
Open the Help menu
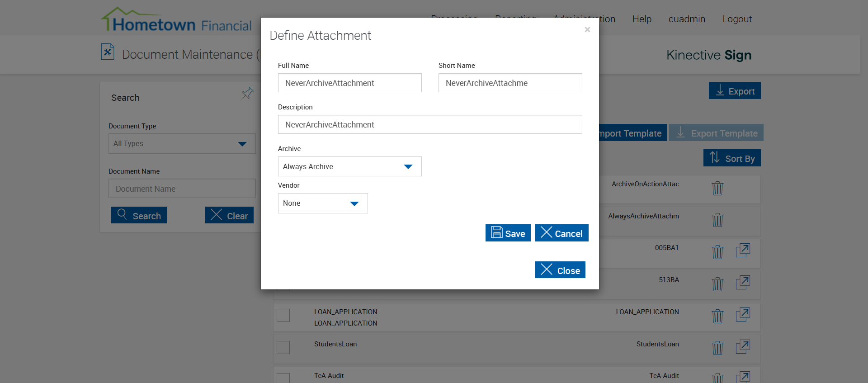pos(642,19)
